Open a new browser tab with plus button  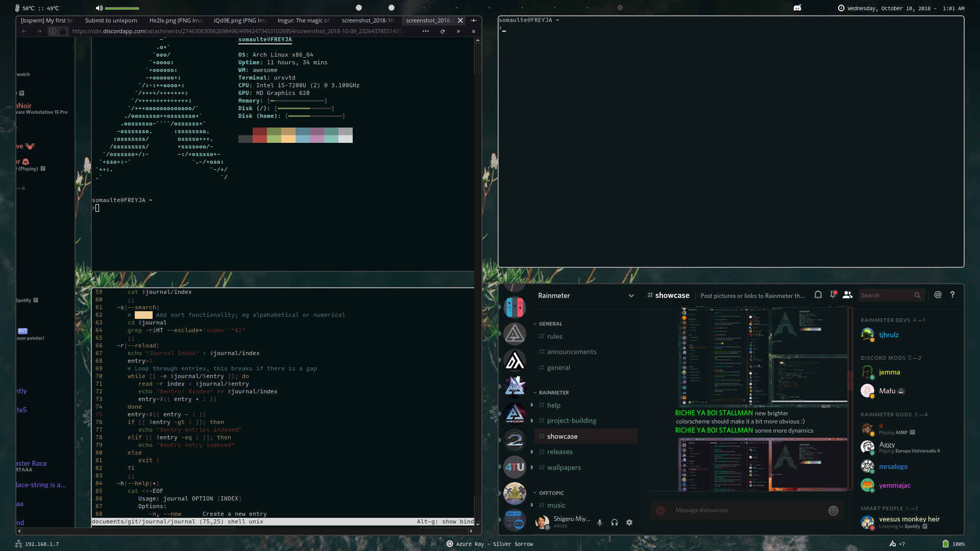pos(473,20)
